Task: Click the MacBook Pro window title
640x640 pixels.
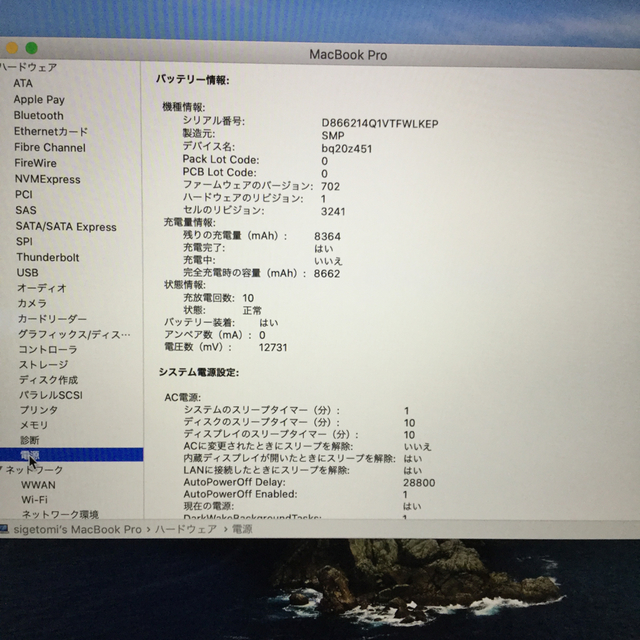Action: coord(348,55)
